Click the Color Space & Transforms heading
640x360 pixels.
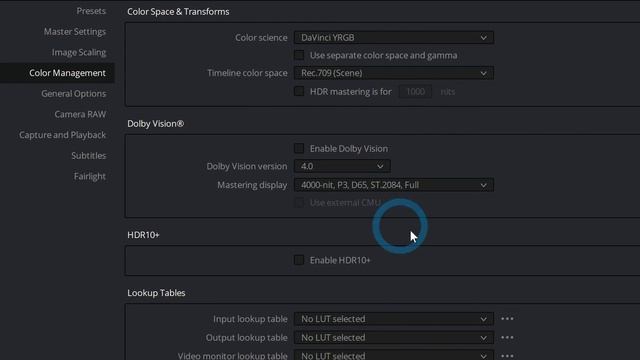(178, 12)
